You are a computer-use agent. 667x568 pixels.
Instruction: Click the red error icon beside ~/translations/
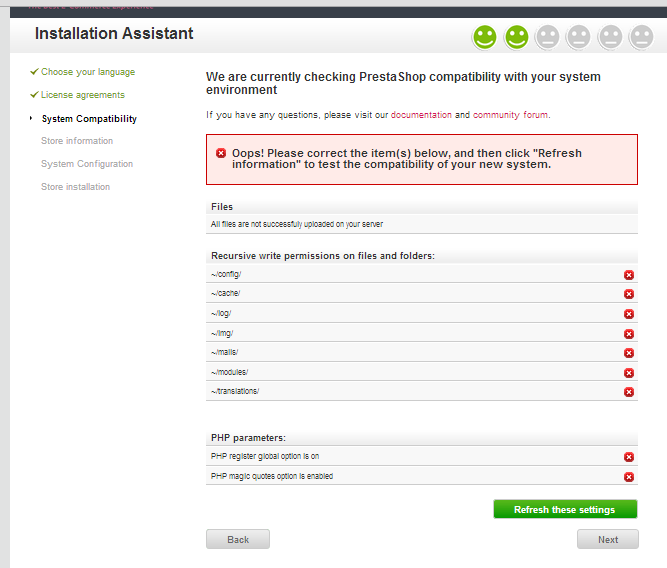(629, 392)
